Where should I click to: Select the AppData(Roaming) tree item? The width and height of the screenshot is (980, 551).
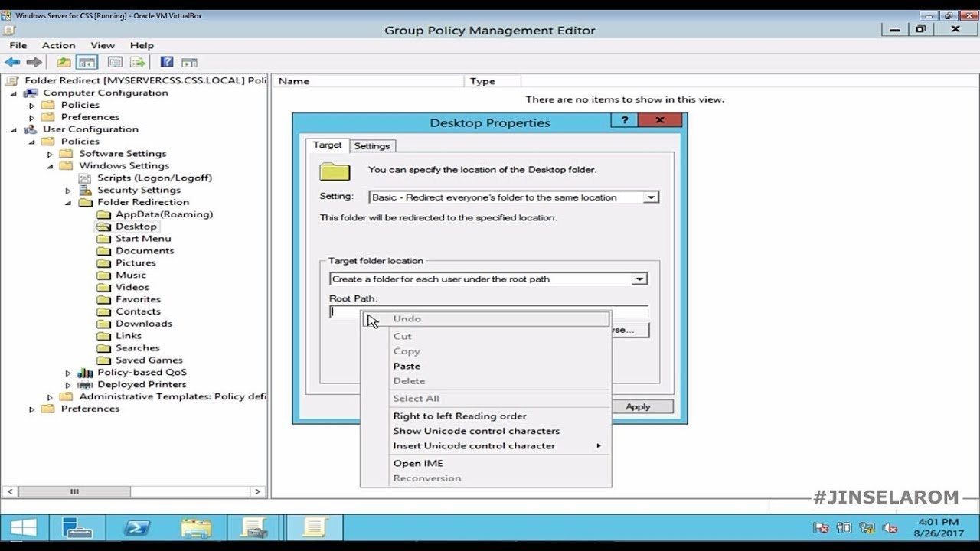(x=164, y=214)
